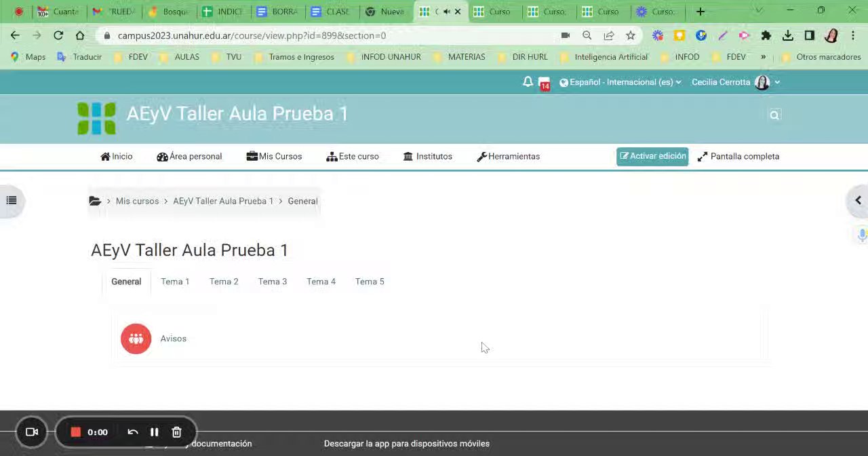Image resolution: width=868 pixels, height=456 pixels.
Task: Switch to Pantalla completa
Action: click(x=738, y=156)
